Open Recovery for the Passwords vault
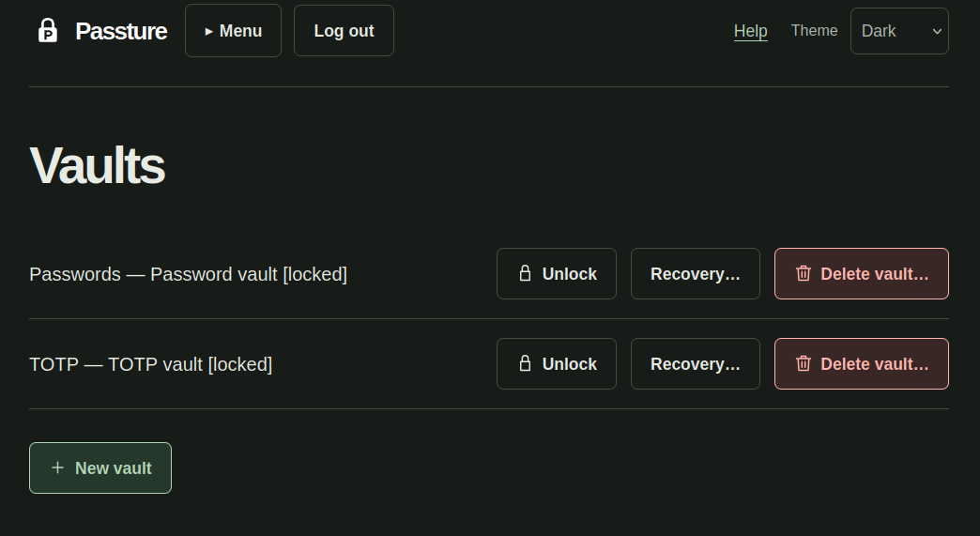Screen dimensions: 980x536 point(695,273)
